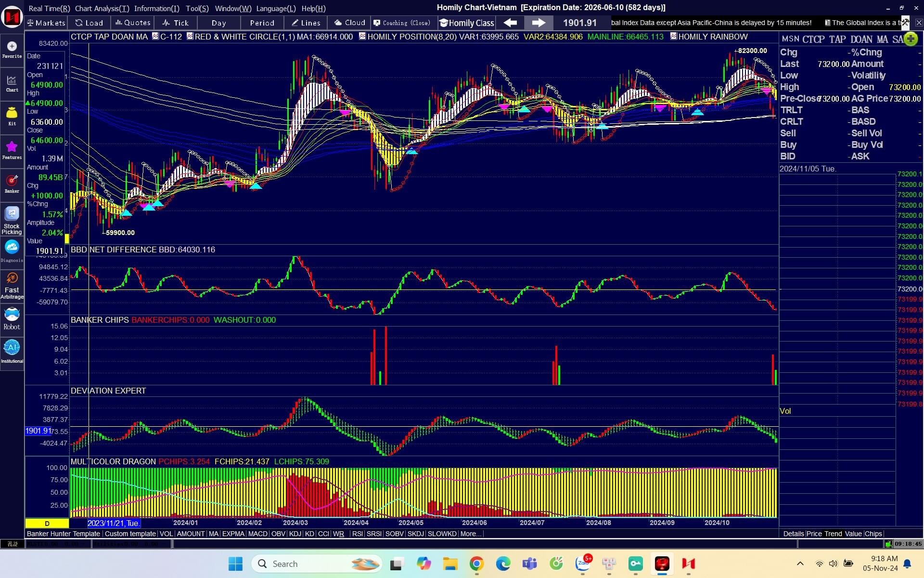The image size is (924, 578).
Task: Open the Favorite sidebar icon
Action: [12, 50]
